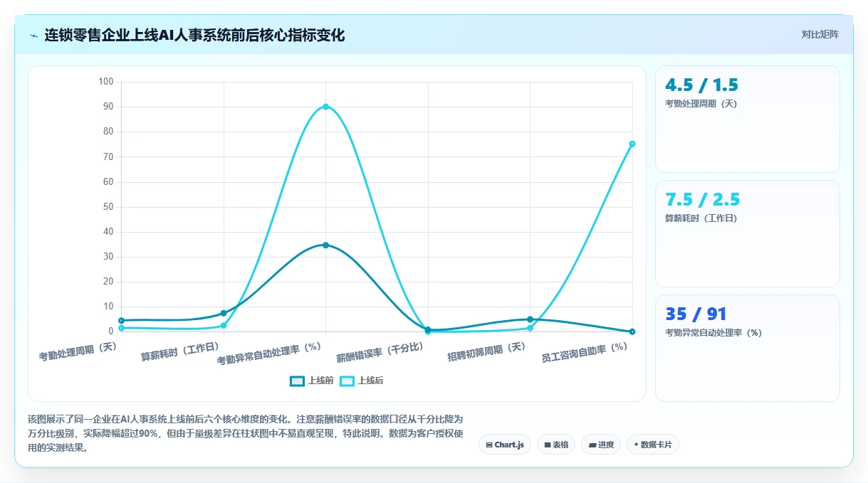The width and height of the screenshot is (868, 483).
Task: Click x-axis label 算薪耗时（工作日）
Action: [180, 351]
